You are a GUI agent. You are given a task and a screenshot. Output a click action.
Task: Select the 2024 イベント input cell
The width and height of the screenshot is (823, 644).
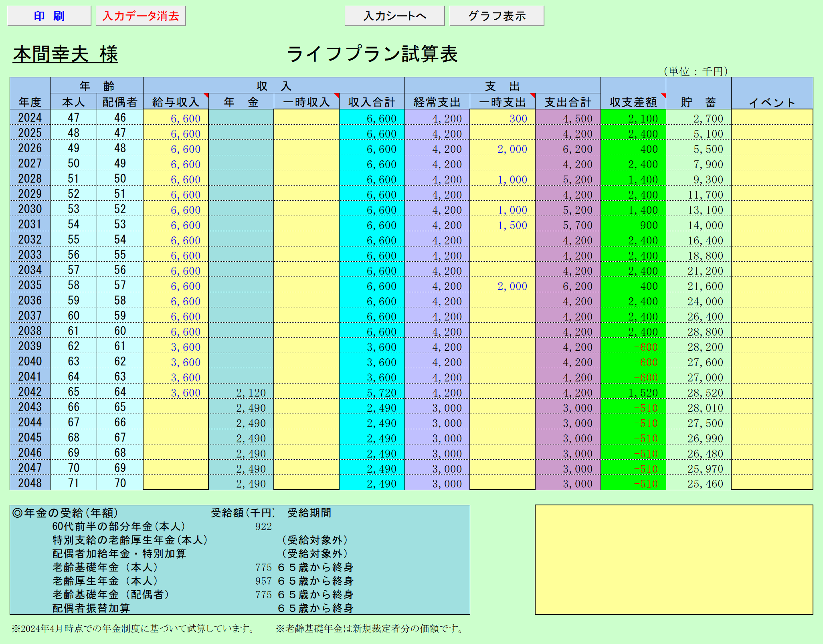772,117
